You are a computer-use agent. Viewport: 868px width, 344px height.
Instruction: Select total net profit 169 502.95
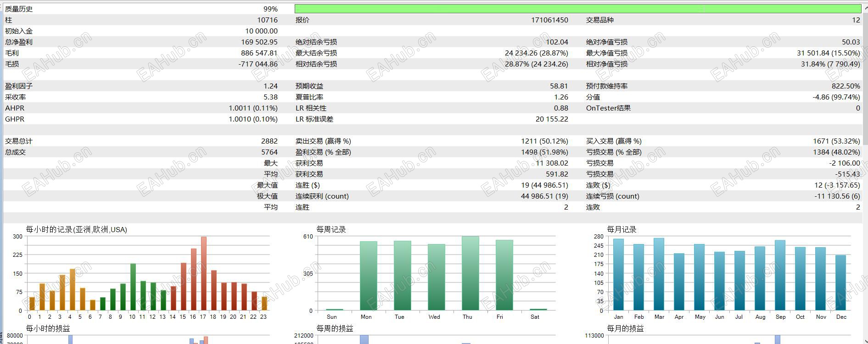[259, 42]
